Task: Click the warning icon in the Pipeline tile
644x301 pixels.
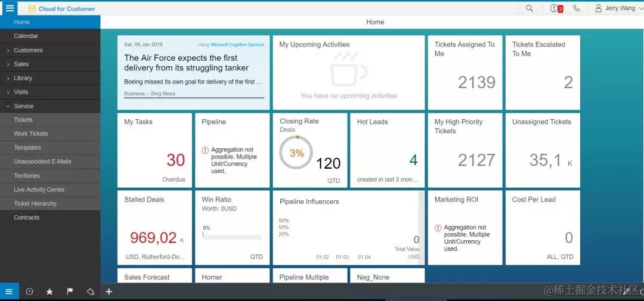Action: point(205,150)
